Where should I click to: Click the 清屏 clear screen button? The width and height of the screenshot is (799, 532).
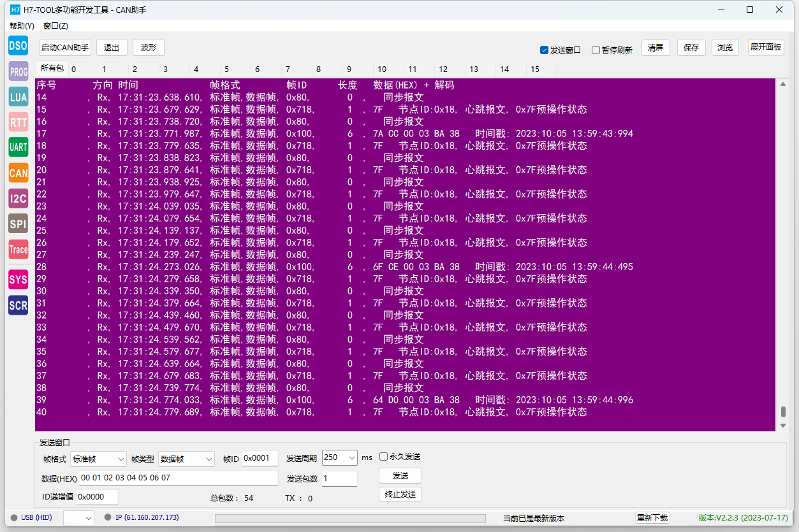click(656, 47)
